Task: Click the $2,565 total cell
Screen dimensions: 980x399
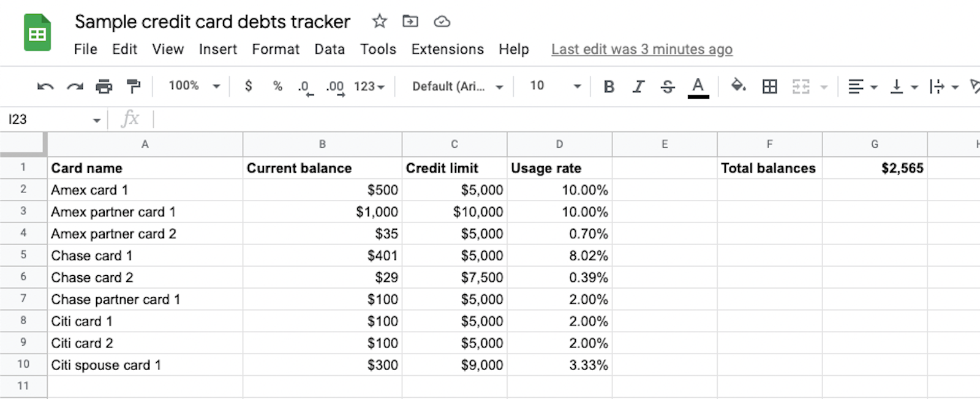Action: (875, 168)
